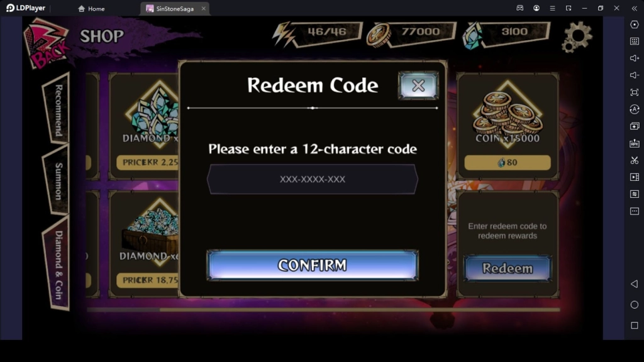Close the Redeem Code dialog

click(418, 85)
